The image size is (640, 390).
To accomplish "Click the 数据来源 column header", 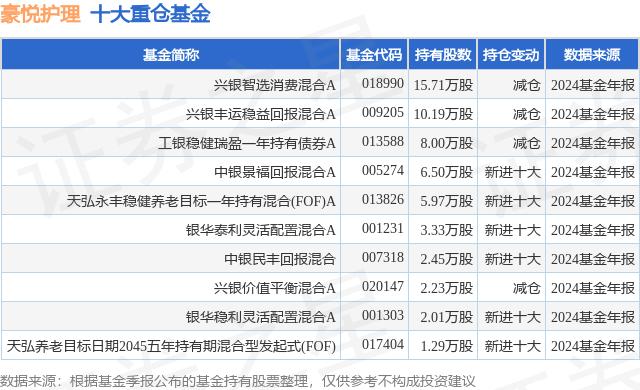I will coord(592,55).
